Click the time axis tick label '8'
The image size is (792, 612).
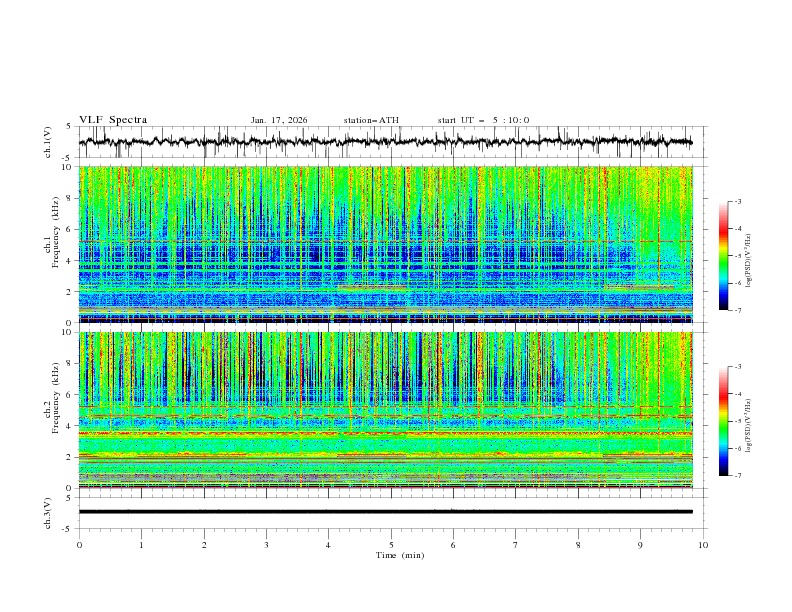(x=578, y=545)
